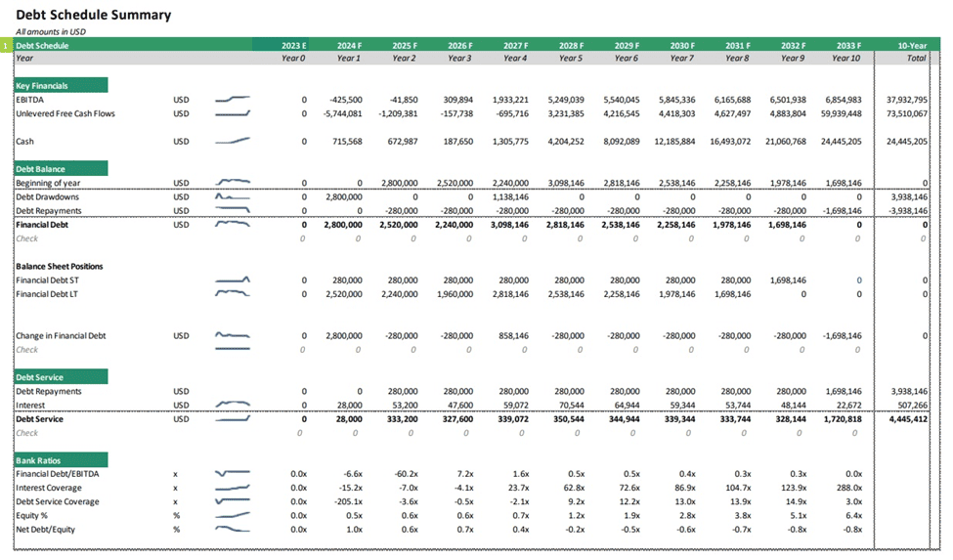The height and width of the screenshot is (560, 953).
Task: Click the Net Debt/Equity sparkline
Action: [233, 529]
